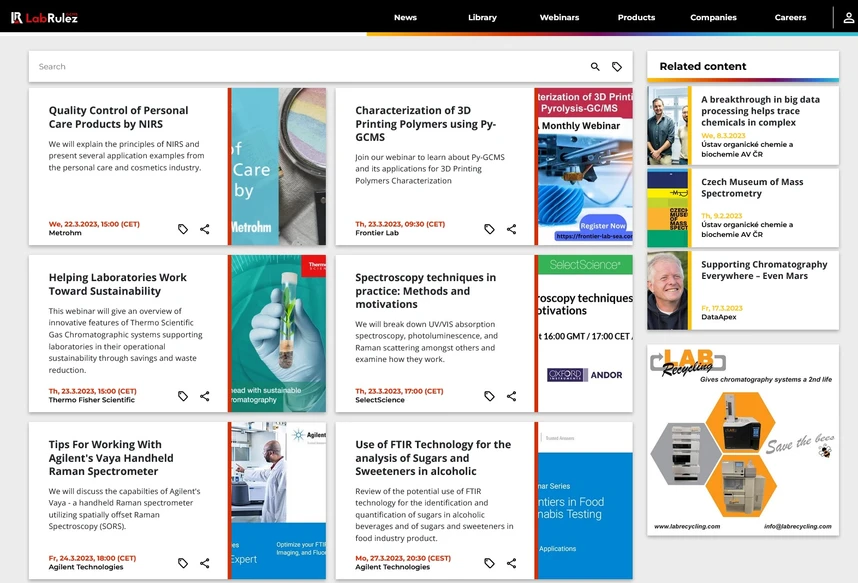Tag the Helping Laboratories Sustainability webinar
Viewport: 858px width, 583px height.
[183, 396]
